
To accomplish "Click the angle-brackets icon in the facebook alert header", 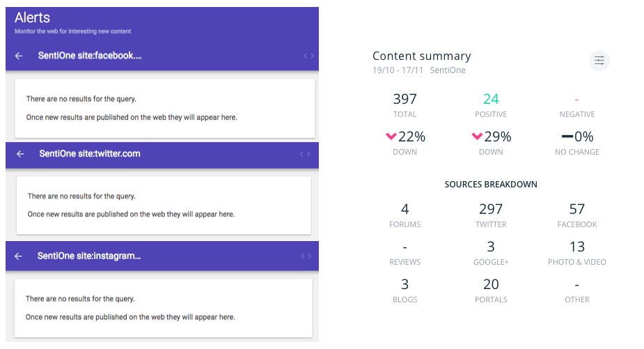I will (308, 56).
